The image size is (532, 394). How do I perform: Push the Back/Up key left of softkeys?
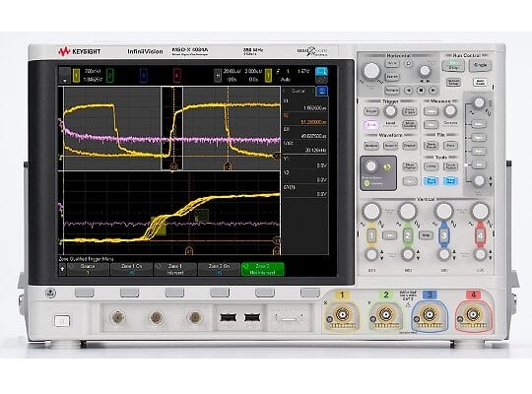click(x=51, y=293)
